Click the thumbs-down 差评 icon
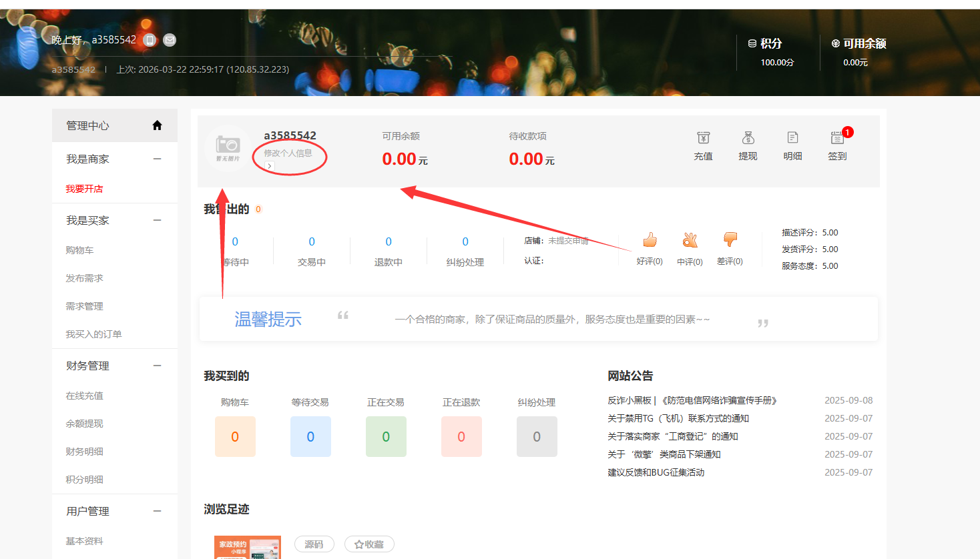This screenshot has height=559, width=980. pos(730,239)
